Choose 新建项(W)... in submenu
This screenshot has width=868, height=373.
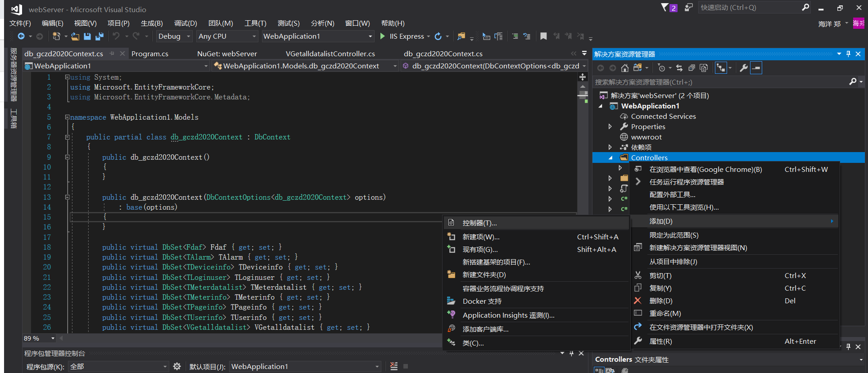(536, 237)
